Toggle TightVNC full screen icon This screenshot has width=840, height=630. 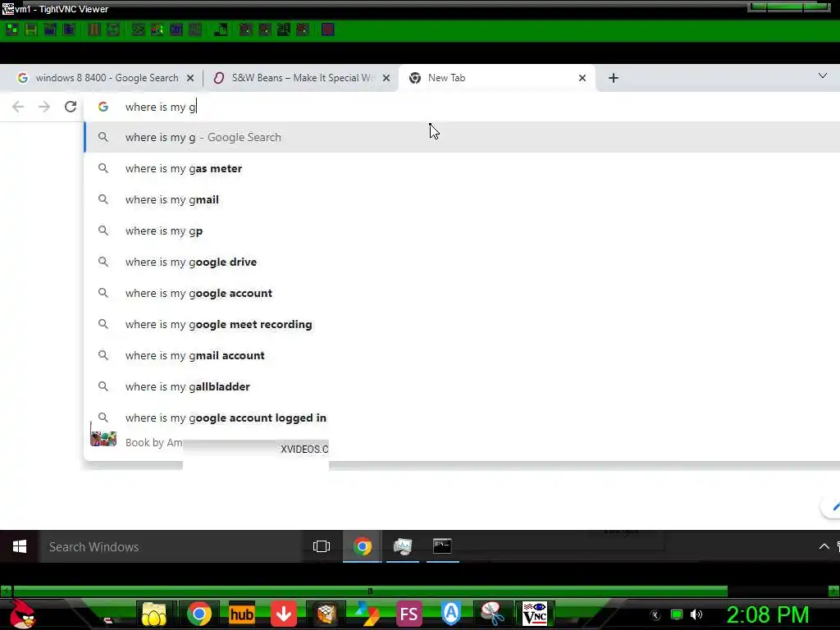point(328,30)
